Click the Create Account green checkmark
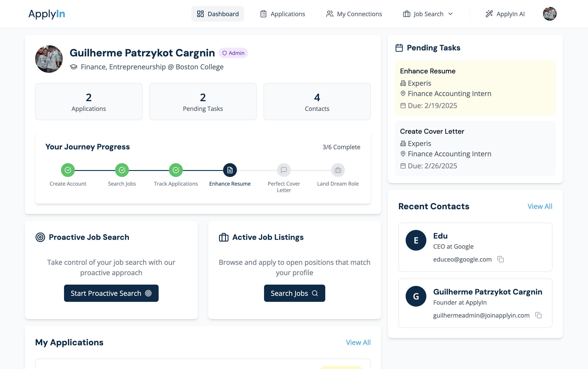This screenshot has width=588, height=369. (x=68, y=170)
